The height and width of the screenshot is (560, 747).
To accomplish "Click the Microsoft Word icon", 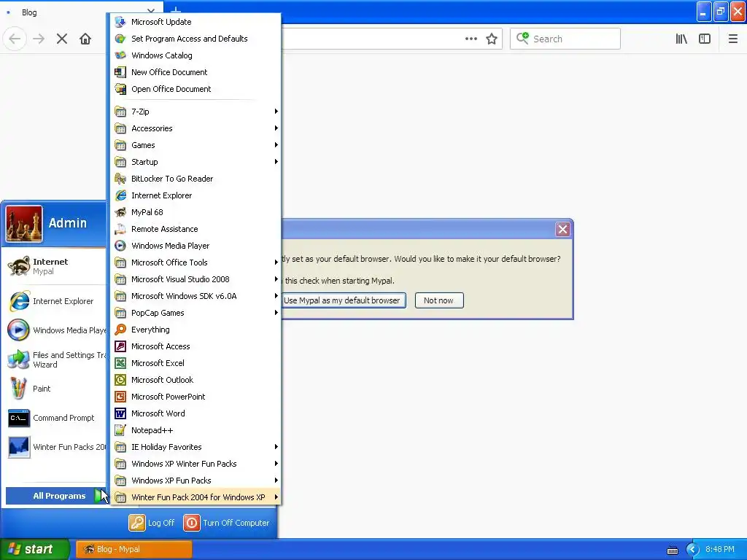I will [x=120, y=413].
